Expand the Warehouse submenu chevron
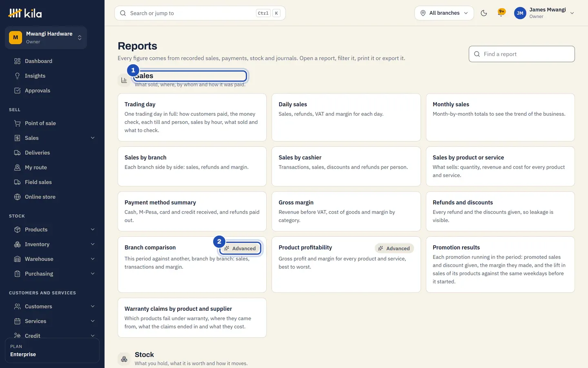588x368 pixels. (93, 259)
